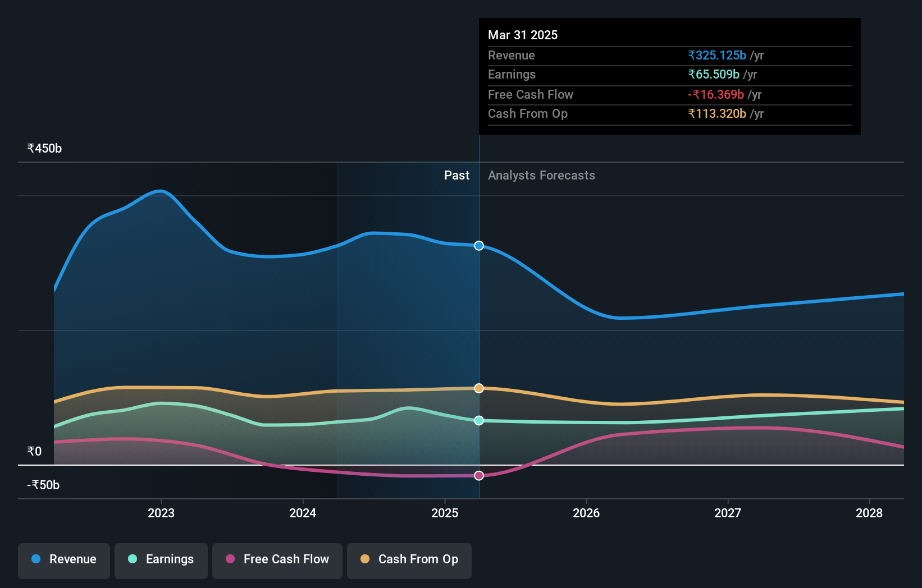Click the Cash From Op orange data point marker
This screenshot has height=588, width=922.
pos(479,388)
